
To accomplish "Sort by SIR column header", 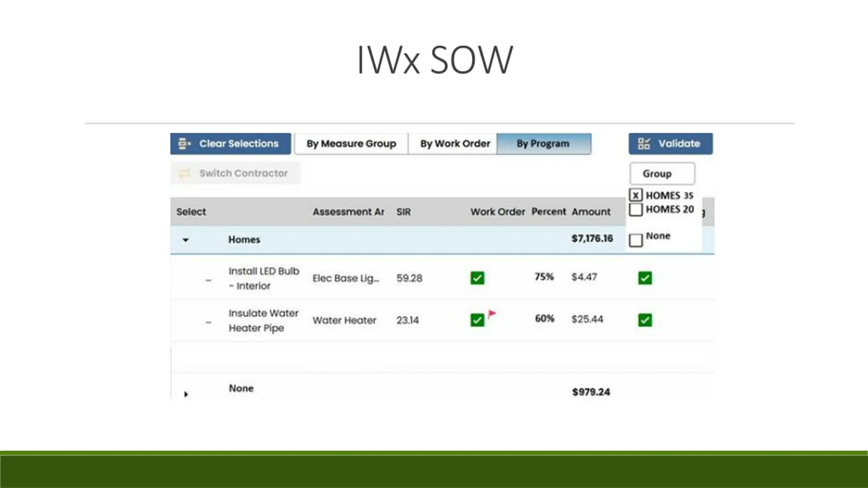I will tap(403, 212).
